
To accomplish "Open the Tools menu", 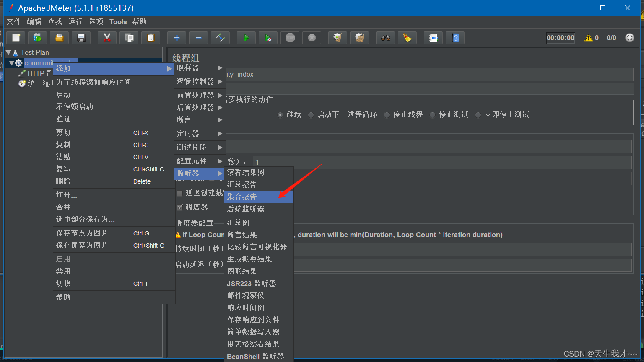I will [x=118, y=22].
